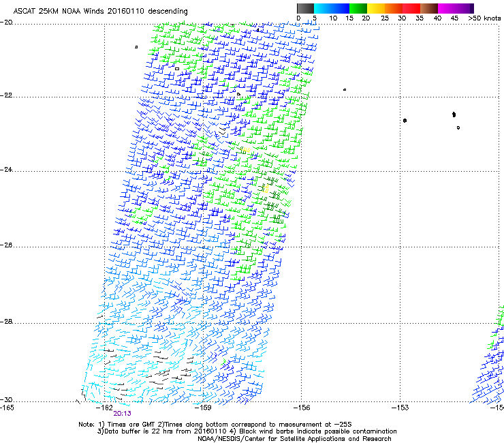The height and width of the screenshot is (443, 504).
Task: Click the legend label '10'
Action: (x=333, y=18)
